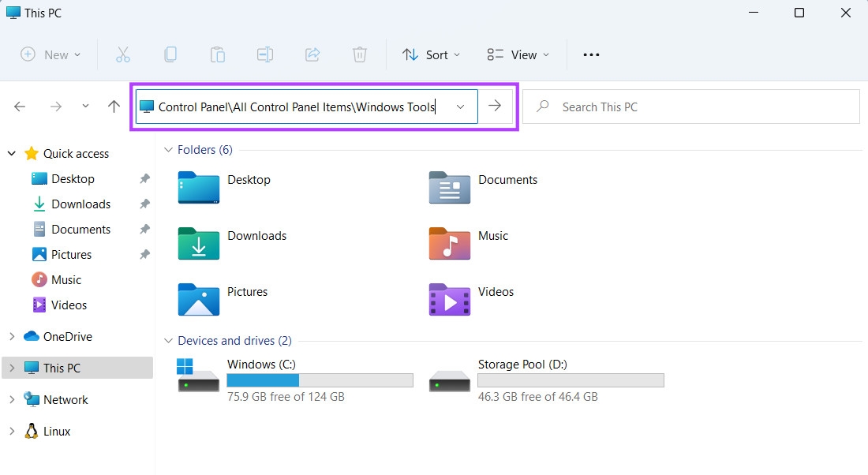868x475 pixels.
Task: Click the Paste icon in the toolbar
Action: (x=217, y=54)
